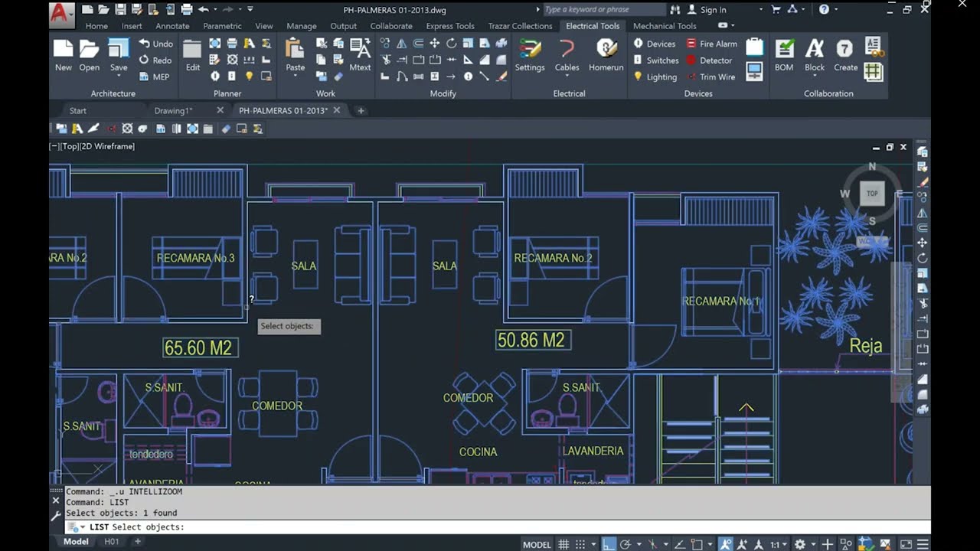Toggle polar tracking in status bar
980x551 pixels.
pos(626,544)
